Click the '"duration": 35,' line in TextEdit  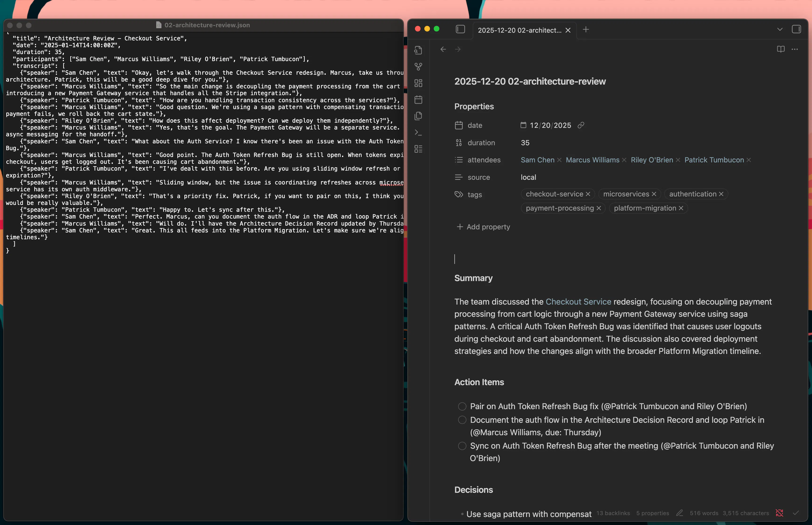click(x=39, y=52)
